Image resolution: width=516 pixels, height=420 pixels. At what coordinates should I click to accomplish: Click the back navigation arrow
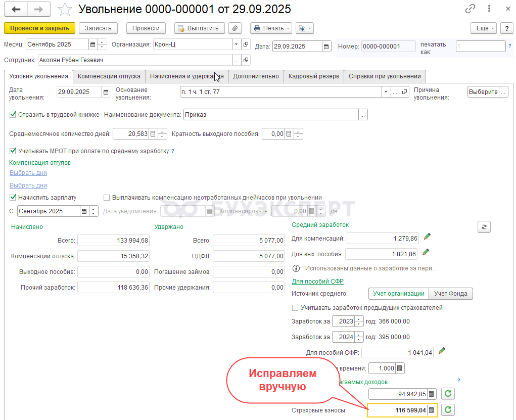point(16,10)
